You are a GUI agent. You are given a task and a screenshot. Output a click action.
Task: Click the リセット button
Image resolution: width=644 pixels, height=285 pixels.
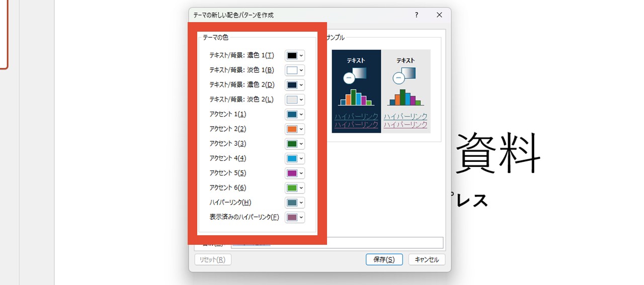point(213,259)
